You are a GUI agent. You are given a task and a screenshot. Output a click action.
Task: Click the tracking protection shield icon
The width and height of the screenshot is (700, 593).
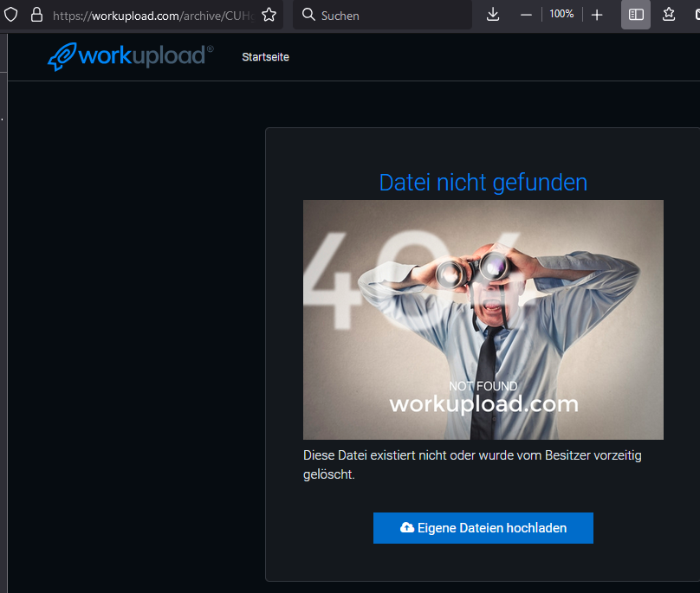pyautogui.click(x=10, y=15)
